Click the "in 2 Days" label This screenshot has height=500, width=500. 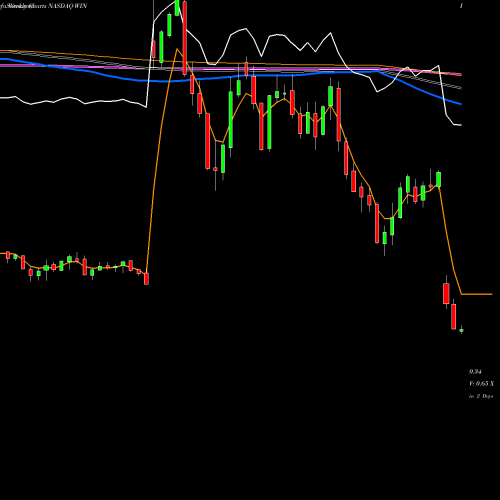(x=481, y=396)
